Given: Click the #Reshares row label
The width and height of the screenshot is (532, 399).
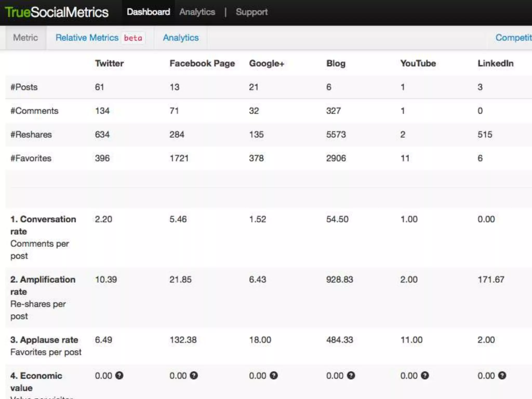Looking at the screenshot, I should [x=31, y=135].
